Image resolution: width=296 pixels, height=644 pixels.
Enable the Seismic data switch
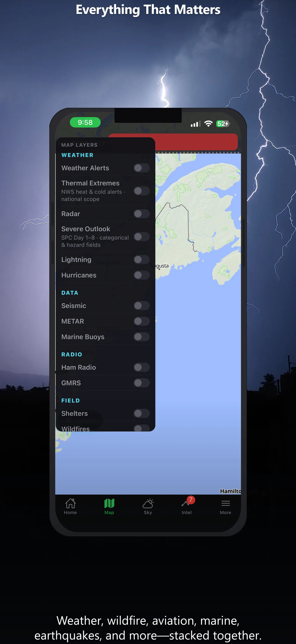141,306
